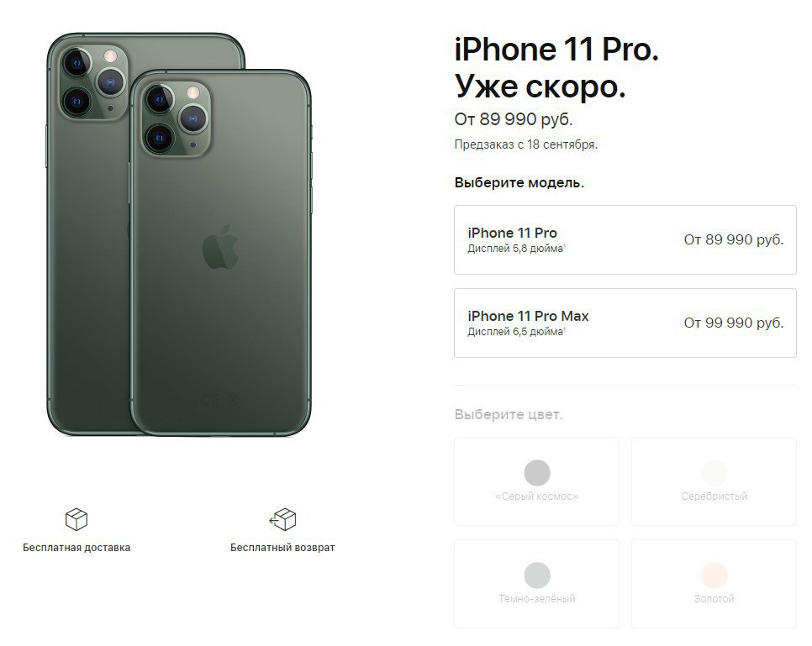The height and width of the screenshot is (646, 812).
Task: Click the free delivery box icon
Action: 76,519
